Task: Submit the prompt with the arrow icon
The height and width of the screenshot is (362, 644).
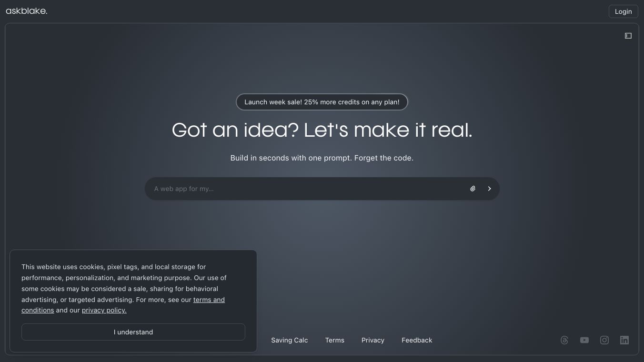Action: [489, 189]
